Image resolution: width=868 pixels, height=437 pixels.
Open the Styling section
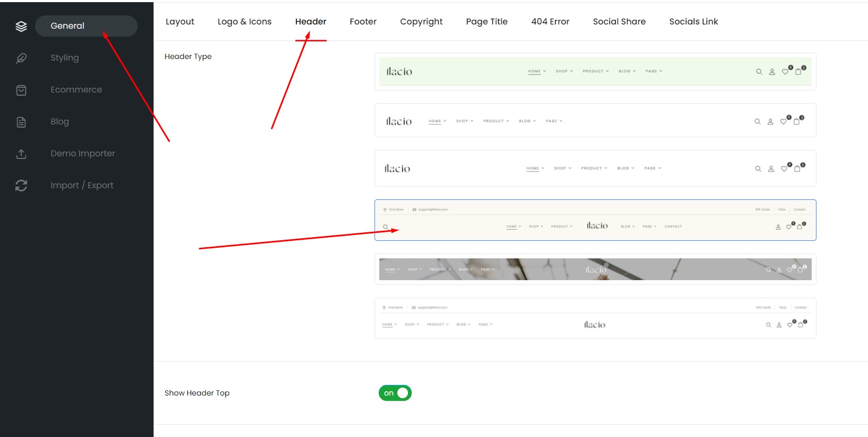(65, 57)
